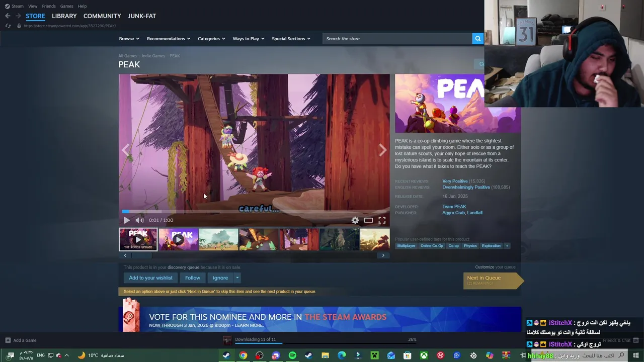Screen dimensions: 644x362
Task: Show previous media with left arrow overlay
Action: (126, 149)
